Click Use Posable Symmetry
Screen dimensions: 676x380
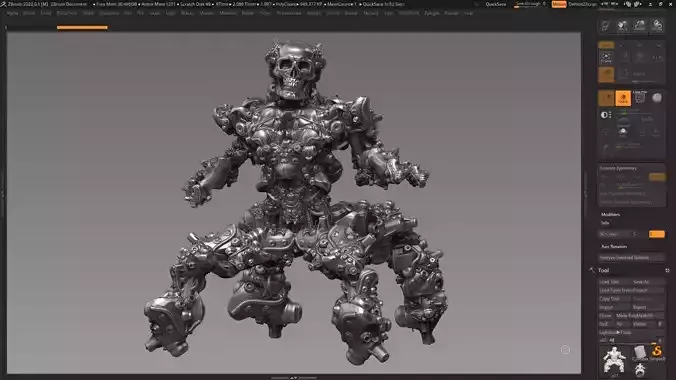[623, 194]
